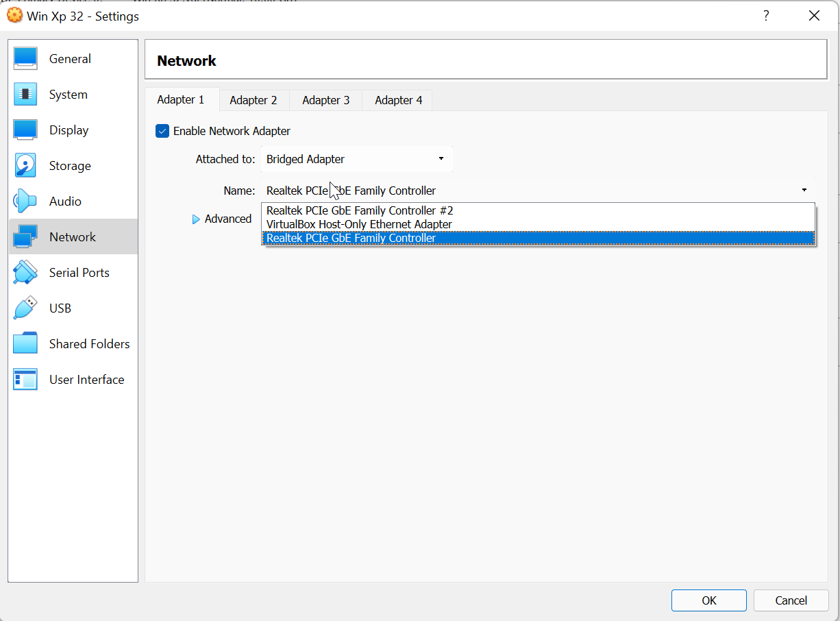The image size is (840, 621).
Task: Switch to Adapter 1 tab
Action: coord(181,99)
